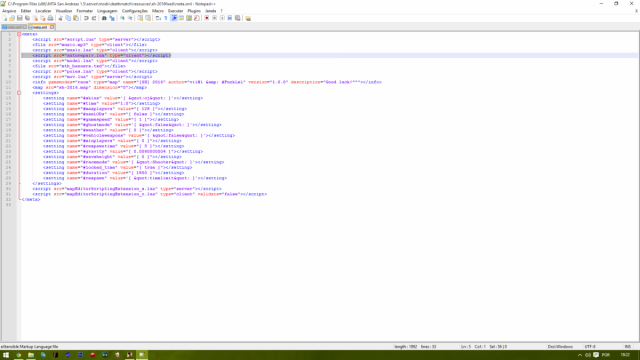This screenshot has width=640, height=360.
Task: Toggle the highlighted indent guide button
Action: (x=174, y=18)
